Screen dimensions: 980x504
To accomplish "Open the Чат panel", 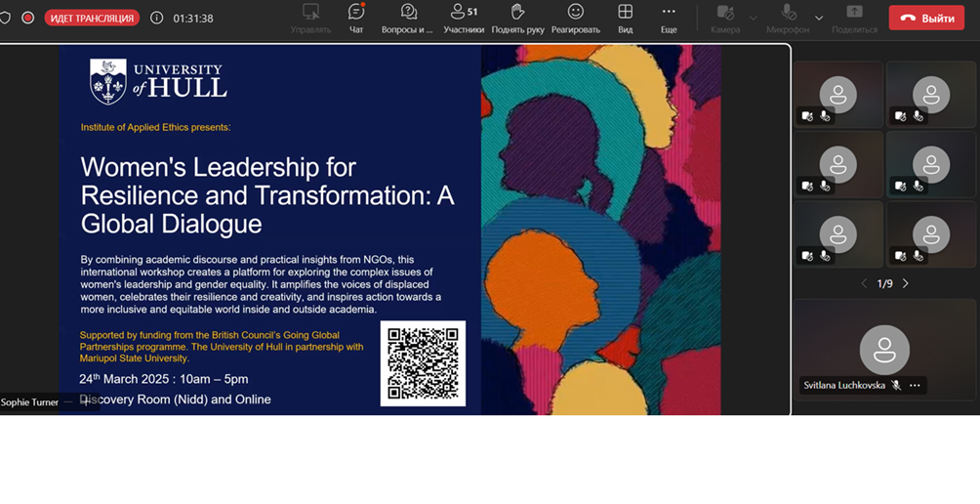I will pos(356,19).
